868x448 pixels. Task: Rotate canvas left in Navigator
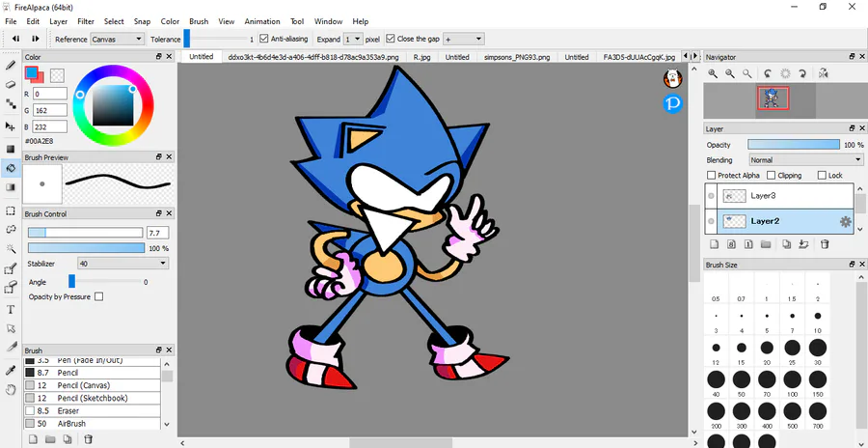[x=768, y=73]
